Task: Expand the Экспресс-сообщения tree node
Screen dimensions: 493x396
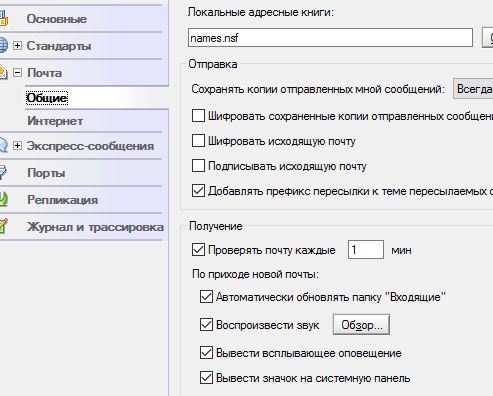Action: (x=17, y=145)
